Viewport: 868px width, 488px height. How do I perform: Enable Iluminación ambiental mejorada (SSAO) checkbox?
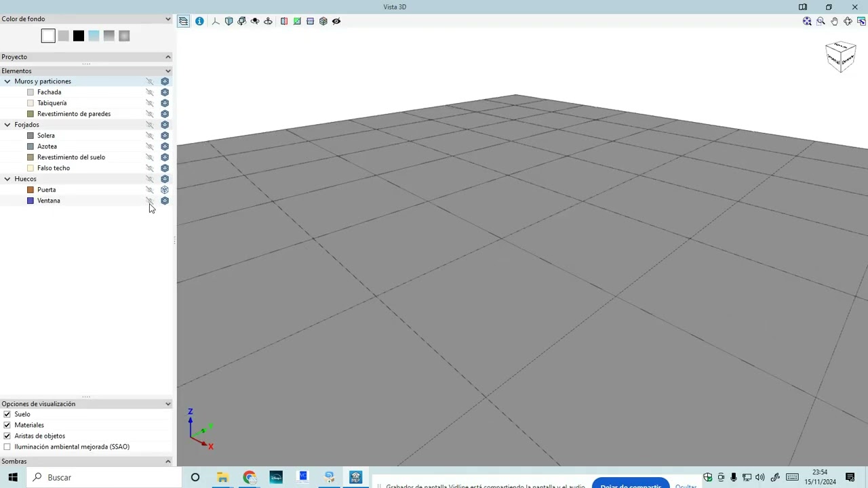7,447
